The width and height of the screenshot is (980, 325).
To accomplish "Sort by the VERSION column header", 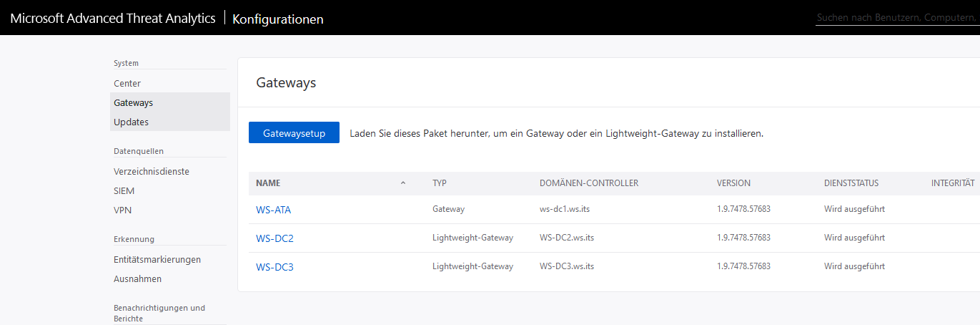I will (x=734, y=183).
